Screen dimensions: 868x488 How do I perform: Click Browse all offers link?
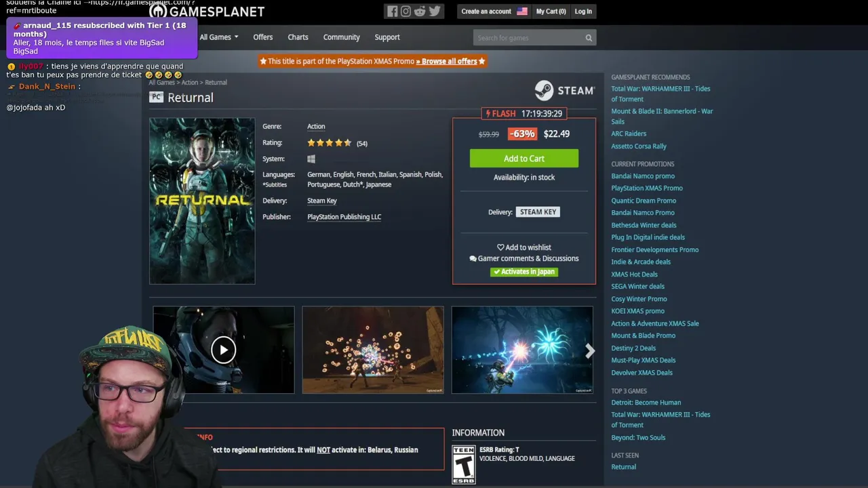tap(447, 61)
